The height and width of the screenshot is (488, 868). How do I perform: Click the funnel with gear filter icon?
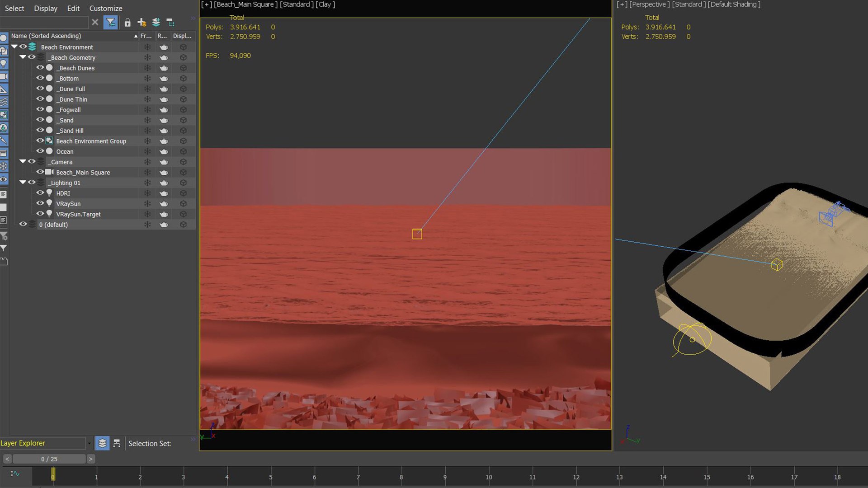coord(4,236)
